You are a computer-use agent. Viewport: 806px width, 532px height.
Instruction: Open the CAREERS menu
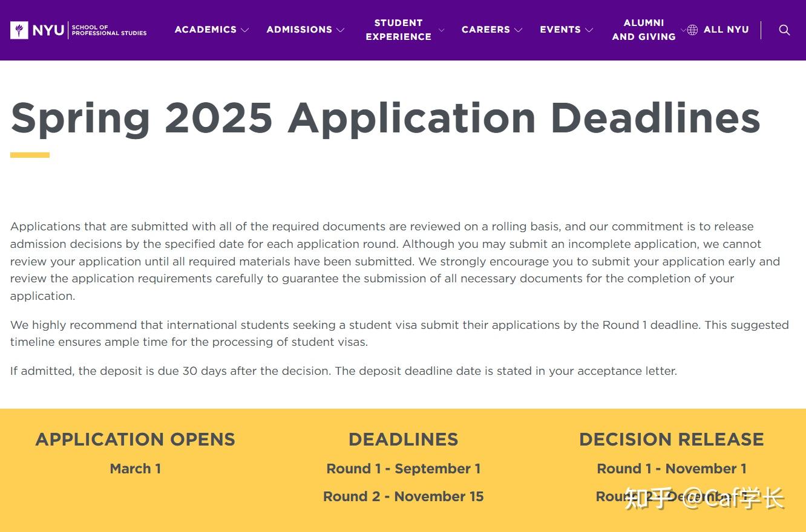[x=485, y=29]
